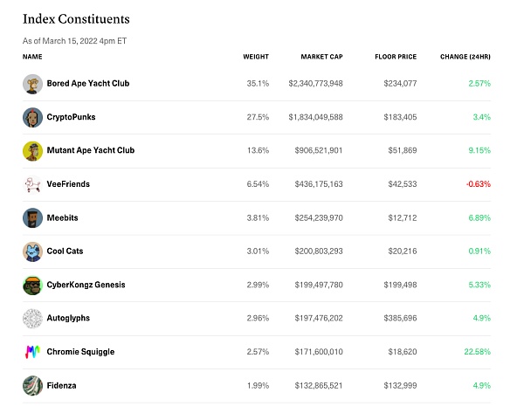This screenshot has width=524, height=420.
Task: Select the Autoglyphs pattern icon
Action: [32, 319]
